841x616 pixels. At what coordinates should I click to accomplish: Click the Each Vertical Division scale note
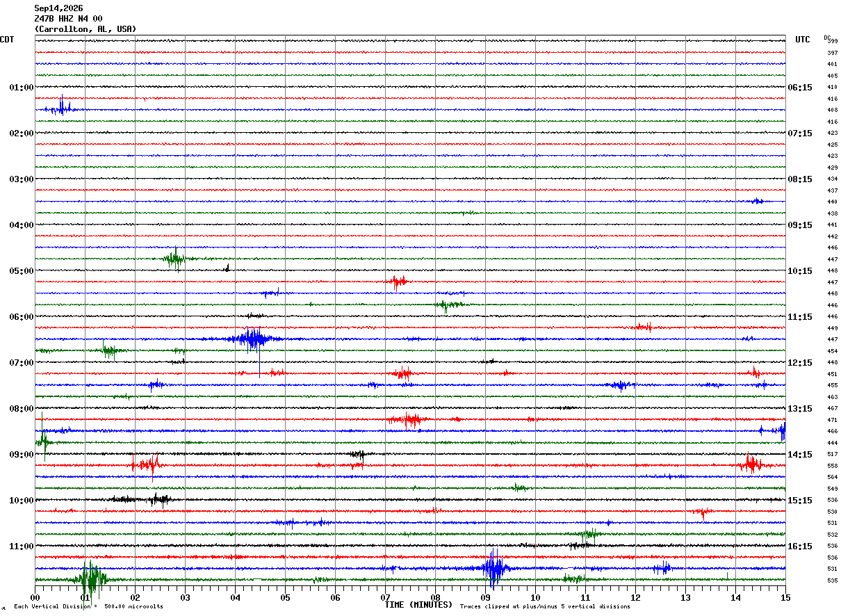(x=88, y=607)
